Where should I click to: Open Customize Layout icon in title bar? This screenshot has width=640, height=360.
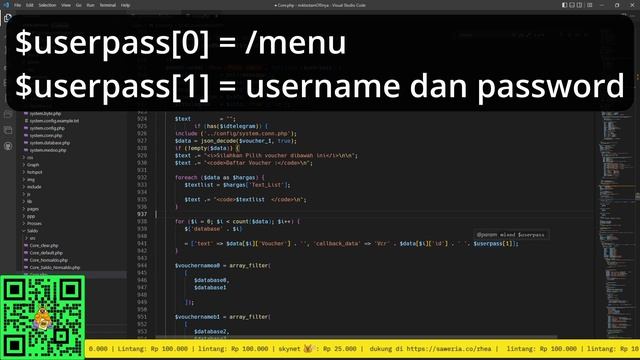pos(589,5)
